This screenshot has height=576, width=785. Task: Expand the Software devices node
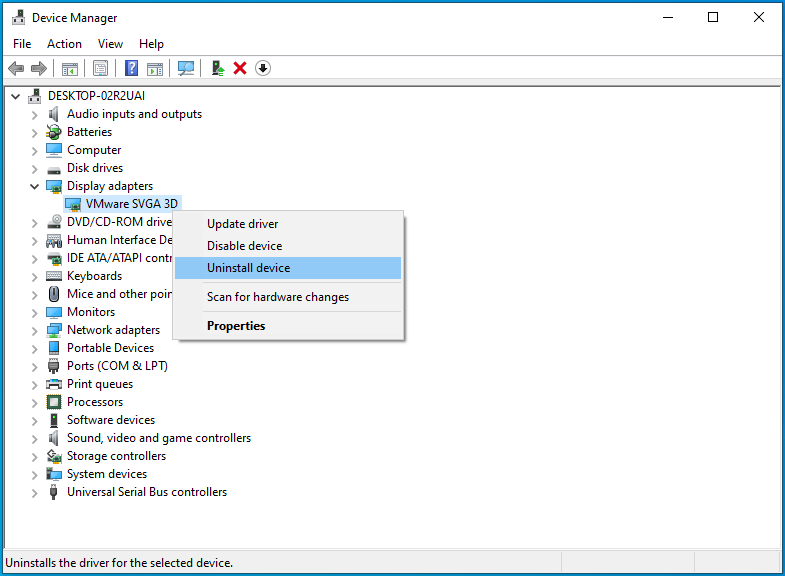click(35, 421)
